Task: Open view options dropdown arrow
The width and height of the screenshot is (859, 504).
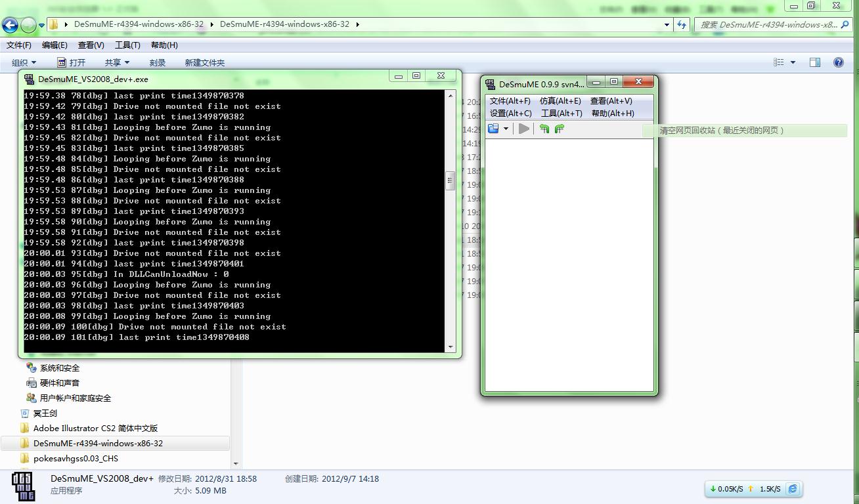Action: 793,62
